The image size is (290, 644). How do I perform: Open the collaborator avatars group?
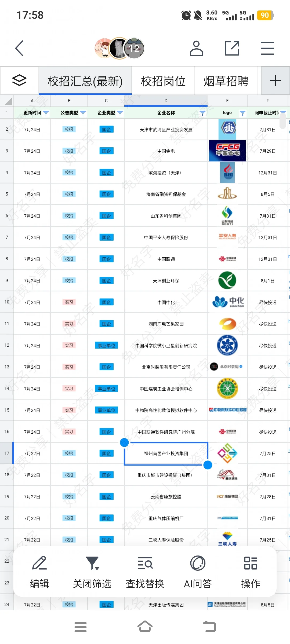tap(119, 48)
